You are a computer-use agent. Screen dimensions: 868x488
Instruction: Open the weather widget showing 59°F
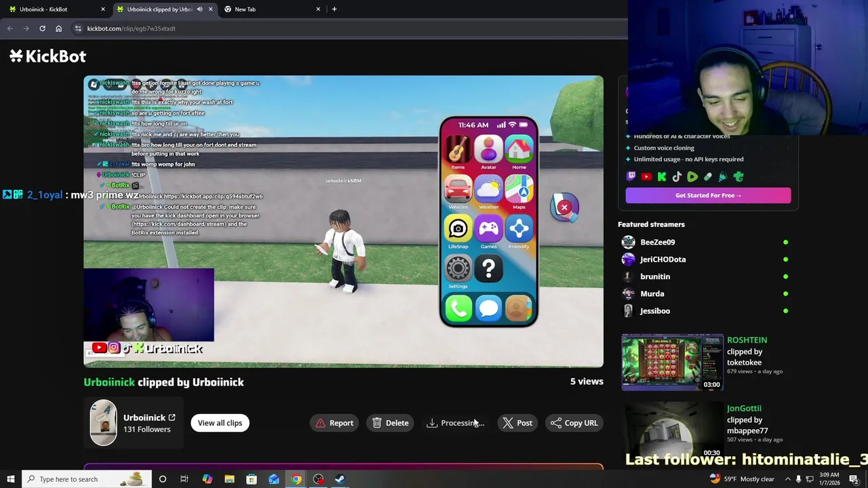[x=742, y=479]
